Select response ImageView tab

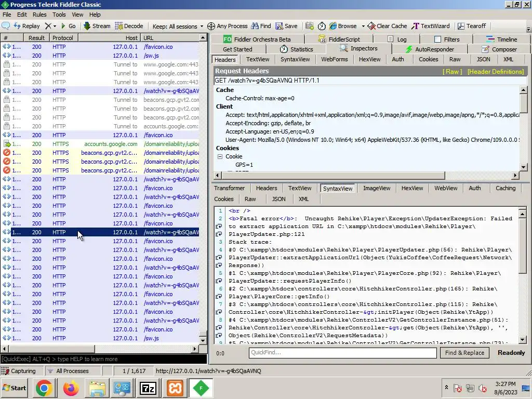(377, 188)
